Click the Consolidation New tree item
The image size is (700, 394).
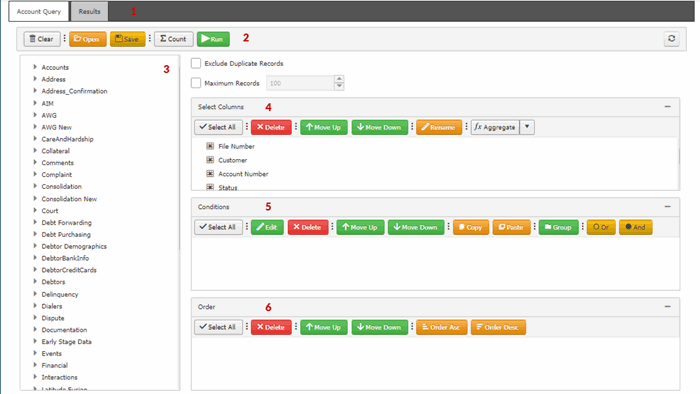[69, 199]
